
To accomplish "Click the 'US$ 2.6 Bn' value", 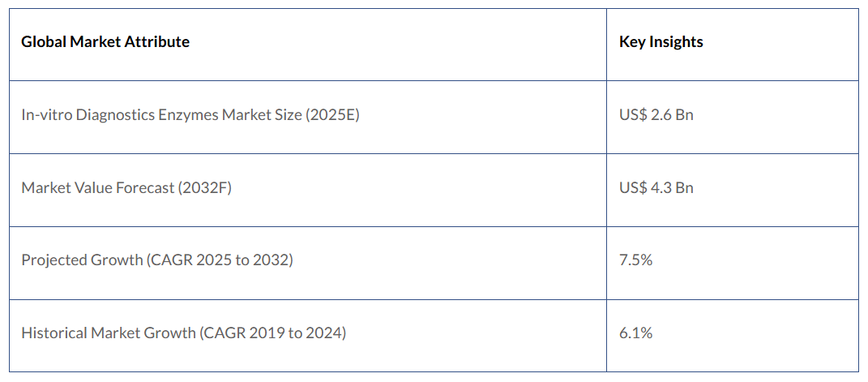I will [656, 115].
